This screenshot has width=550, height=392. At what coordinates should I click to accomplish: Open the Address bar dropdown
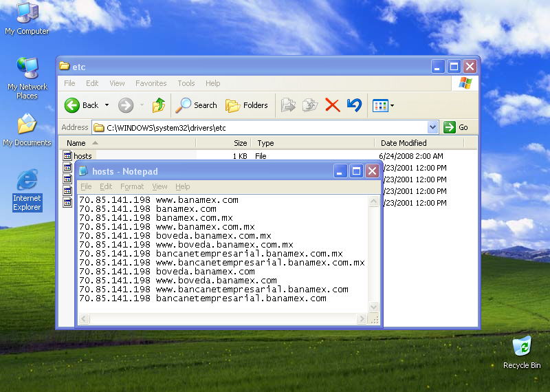click(433, 127)
